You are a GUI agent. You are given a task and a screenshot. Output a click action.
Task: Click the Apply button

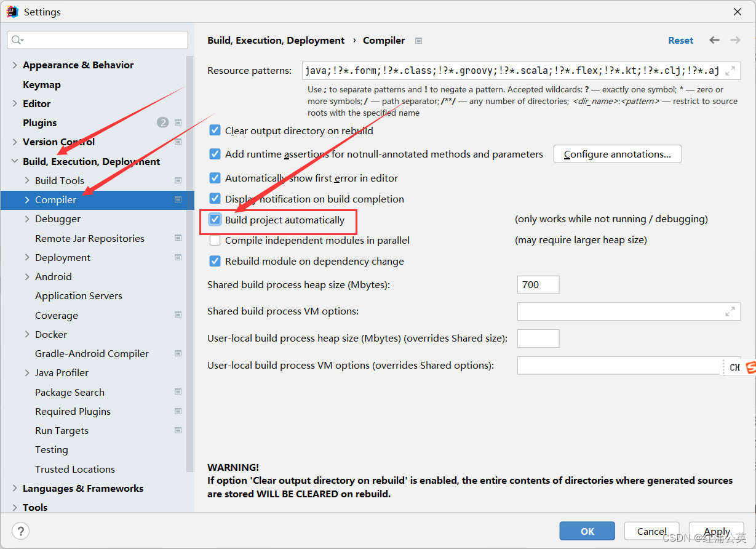tap(717, 531)
